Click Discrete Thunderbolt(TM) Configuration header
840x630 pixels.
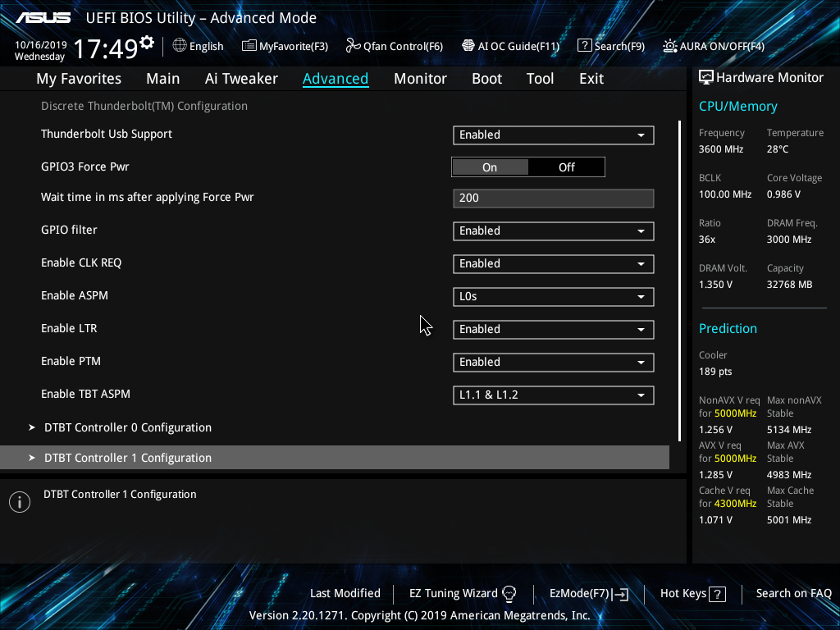[144, 106]
